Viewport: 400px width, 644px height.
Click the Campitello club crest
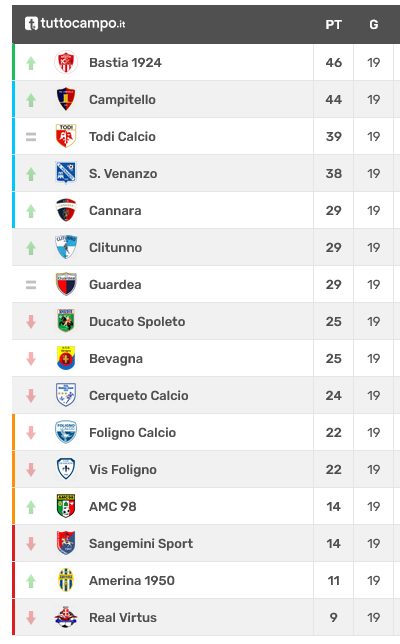pos(66,99)
